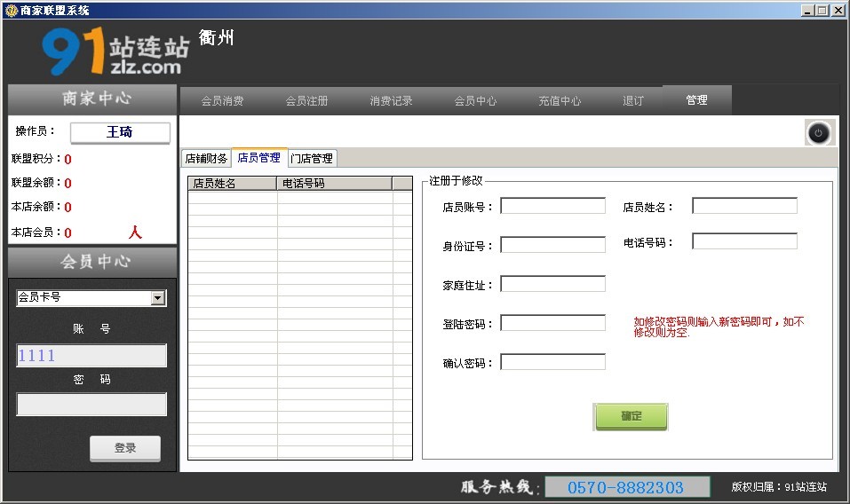The image size is (850, 504).
Task: Click the 店员账号 input field
Action: (x=552, y=206)
